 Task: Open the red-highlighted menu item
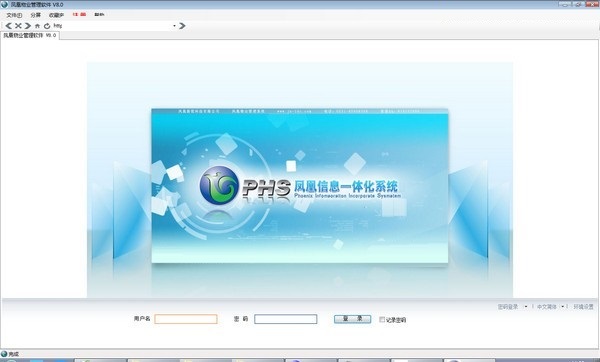tap(79, 15)
